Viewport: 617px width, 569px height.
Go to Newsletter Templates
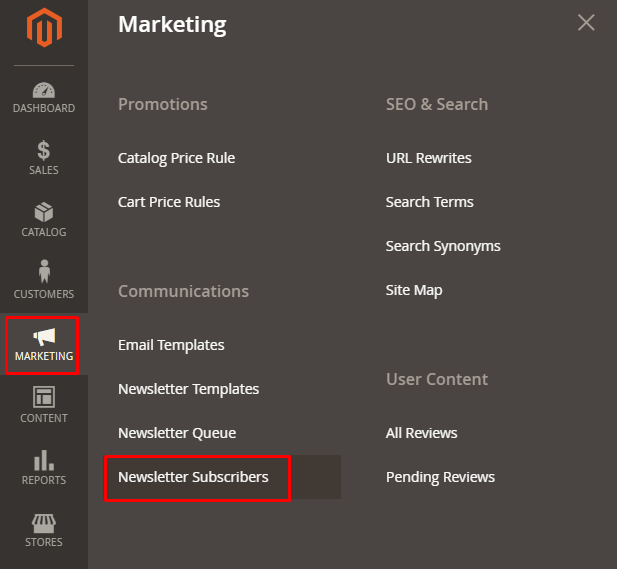coord(188,389)
